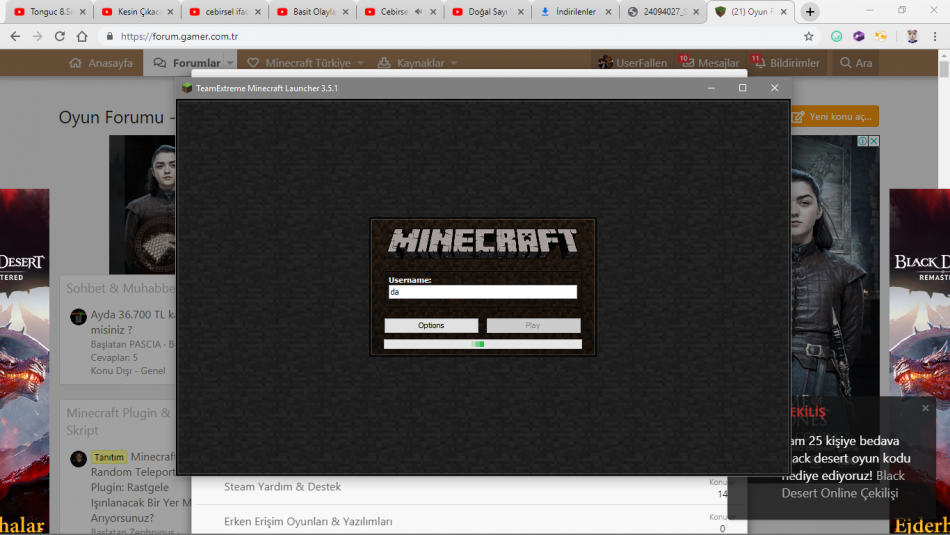
Task: Click the purple cube extension icon
Action: (x=859, y=36)
